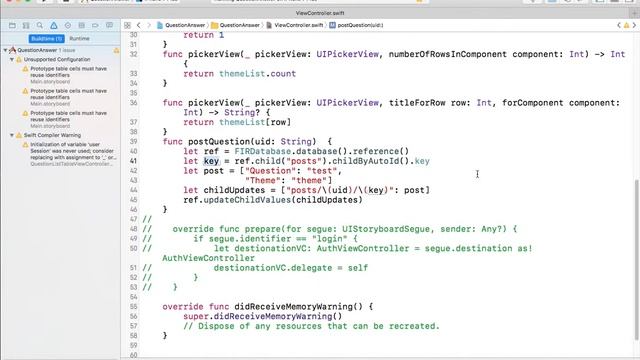Screen dimensions: 640x360
Task: Click super.didReceiveMemoryWarning() on line 56
Action: [x=262, y=316]
